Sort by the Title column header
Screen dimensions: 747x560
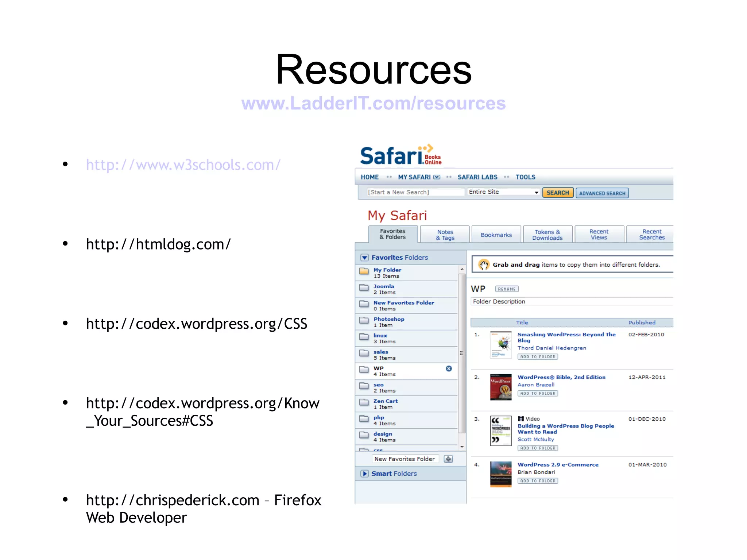(x=522, y=323)
